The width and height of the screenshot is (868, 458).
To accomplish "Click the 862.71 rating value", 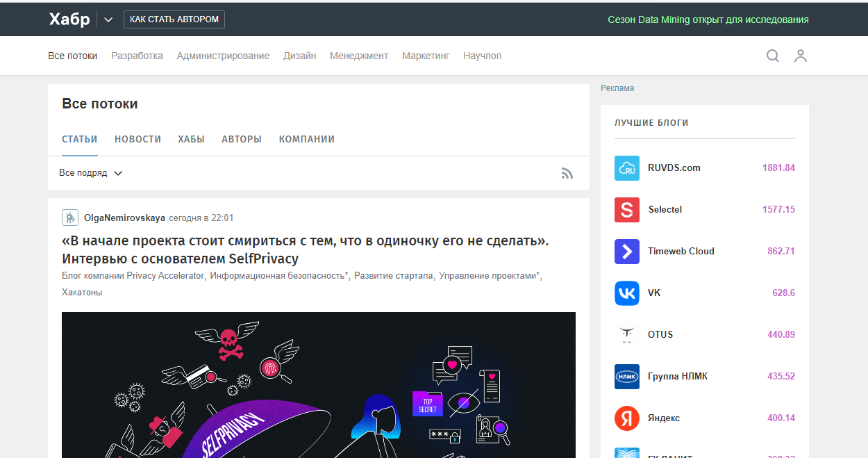I will (x=781, y=252).
